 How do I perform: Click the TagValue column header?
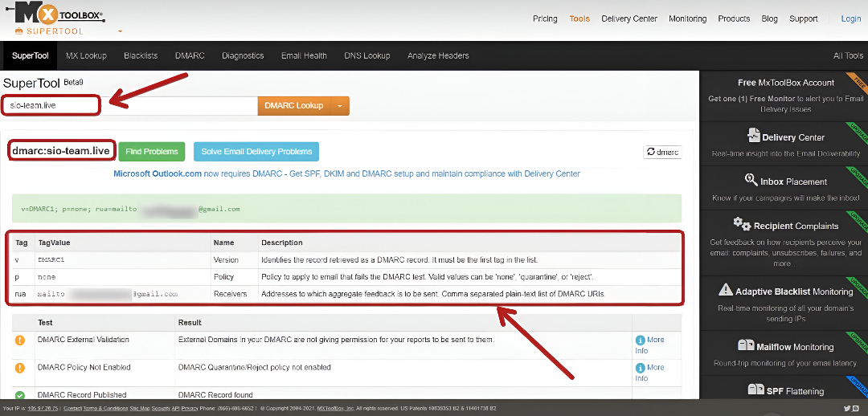(x=54, y=243)
